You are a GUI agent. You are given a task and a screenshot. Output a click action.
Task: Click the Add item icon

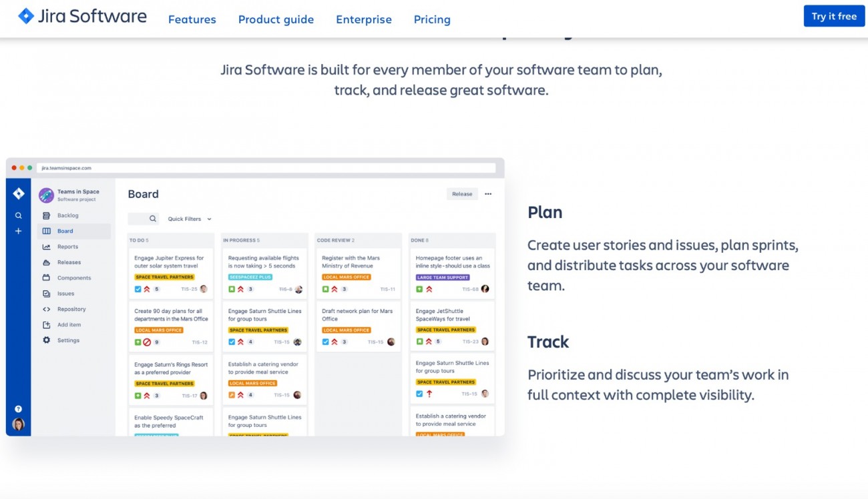point(46,325)
